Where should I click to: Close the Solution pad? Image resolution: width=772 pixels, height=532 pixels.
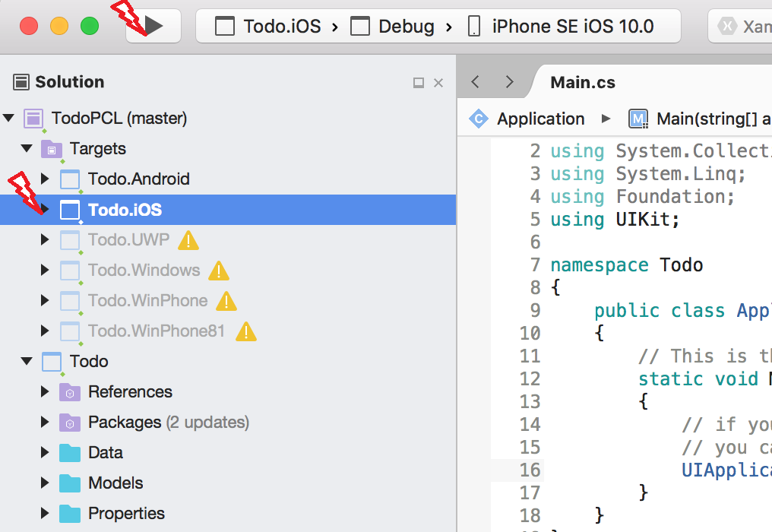[438, 83]
